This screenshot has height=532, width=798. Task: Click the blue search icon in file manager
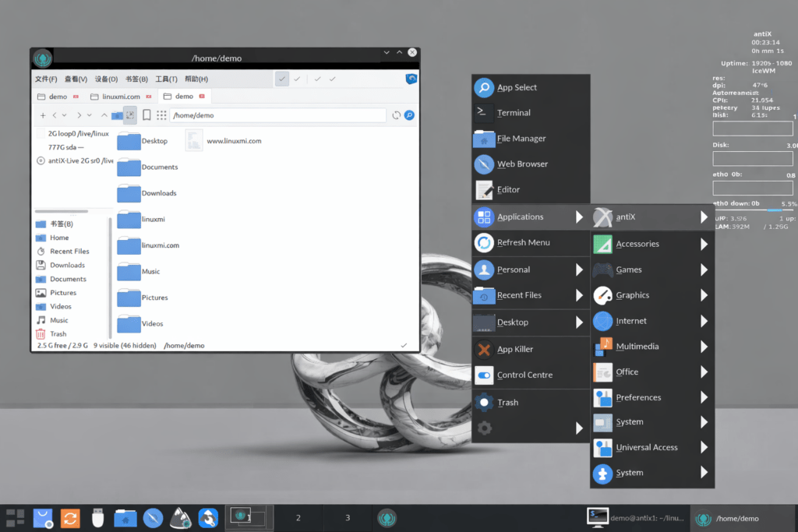[408, 115]
